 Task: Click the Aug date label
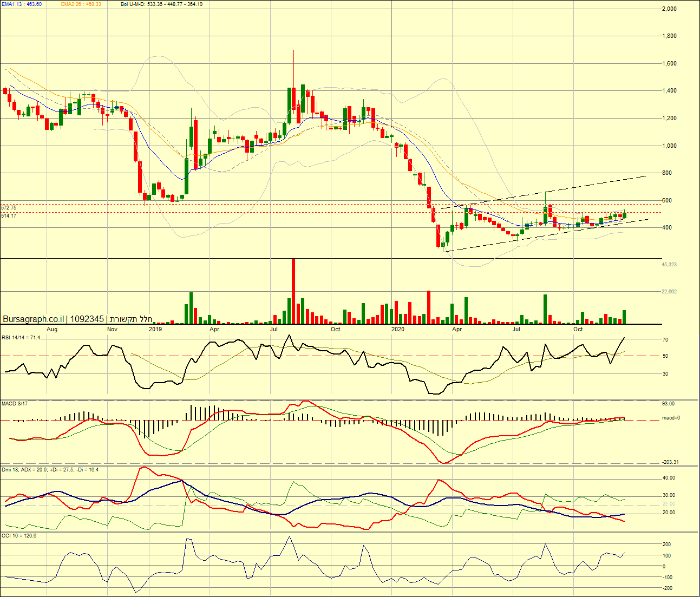(x=52, y=329)
